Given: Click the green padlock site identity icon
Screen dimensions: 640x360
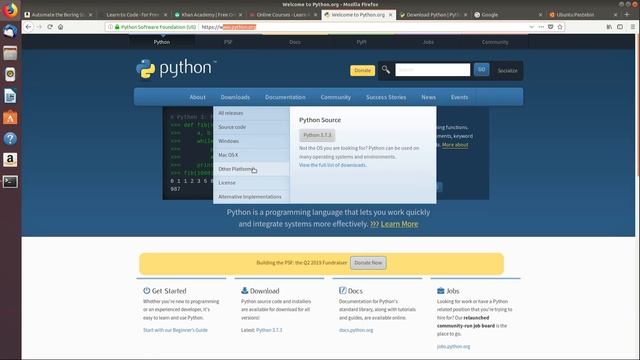Looking at the screenshot, I should [117, 27].
